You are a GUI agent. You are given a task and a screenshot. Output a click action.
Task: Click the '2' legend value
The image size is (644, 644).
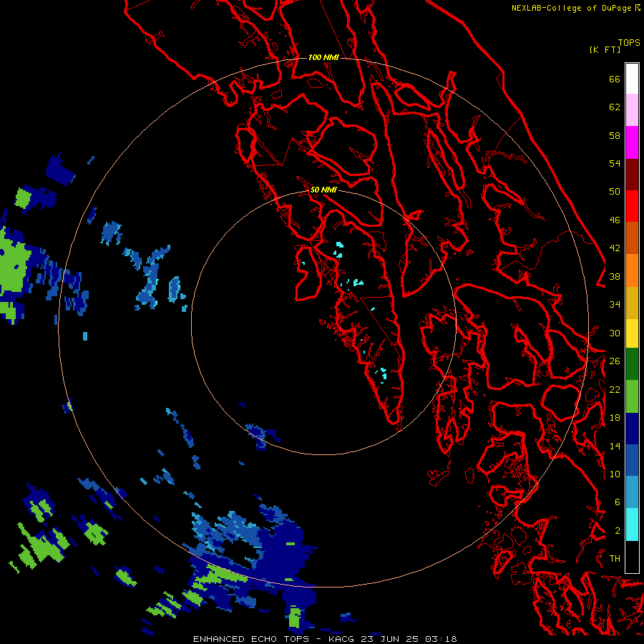pos(618,531)
